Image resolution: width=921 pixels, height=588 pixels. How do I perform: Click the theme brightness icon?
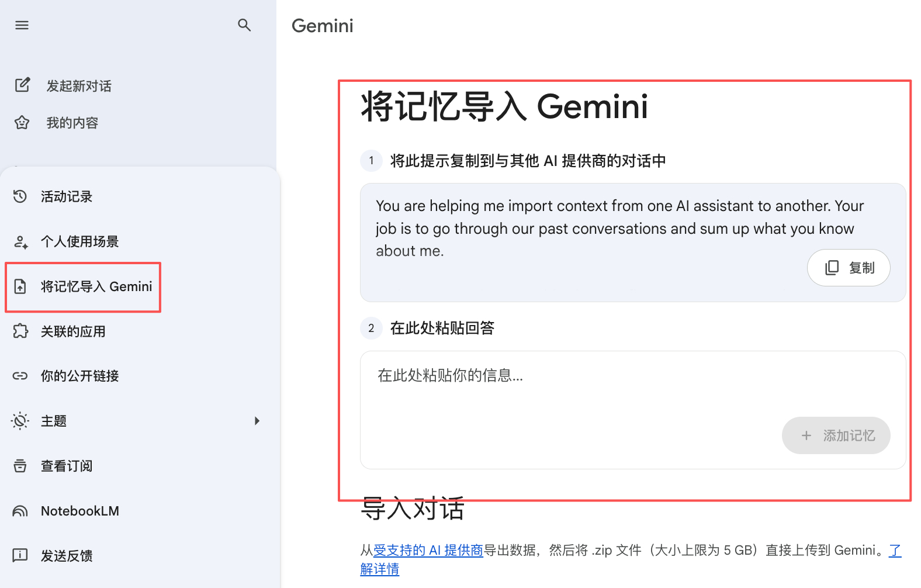(20, 421)
